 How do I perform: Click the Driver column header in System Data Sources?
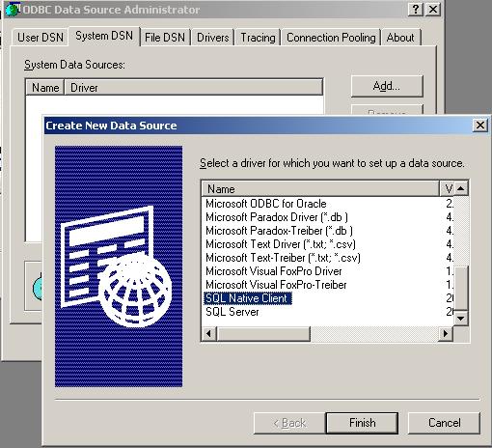[194, 88]
